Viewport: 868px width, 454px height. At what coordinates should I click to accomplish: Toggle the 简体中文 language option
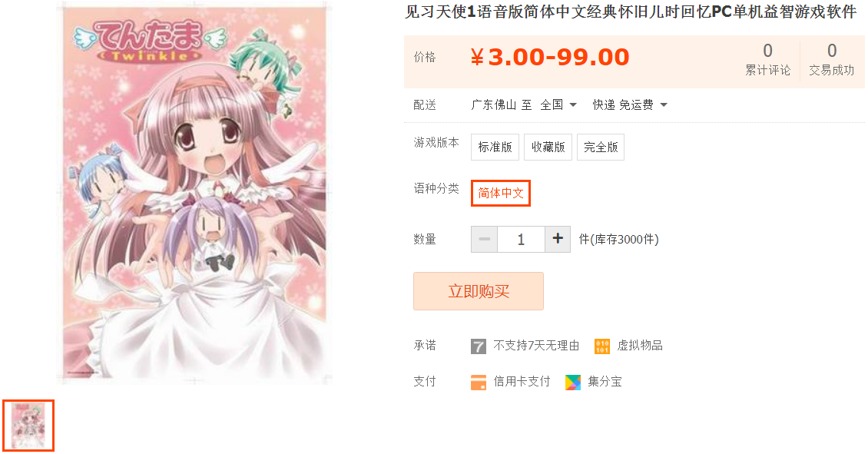tap(500, 194)
